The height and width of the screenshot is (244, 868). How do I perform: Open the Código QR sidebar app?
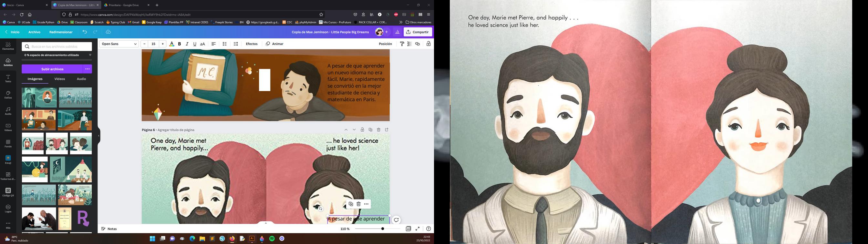click(x=8, y=192)
